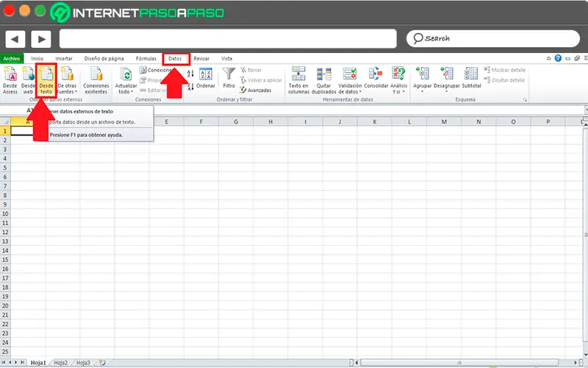This screenshot has width=588, height=368.
Task: Click Desagrupar icon
Action: (447, 74)
